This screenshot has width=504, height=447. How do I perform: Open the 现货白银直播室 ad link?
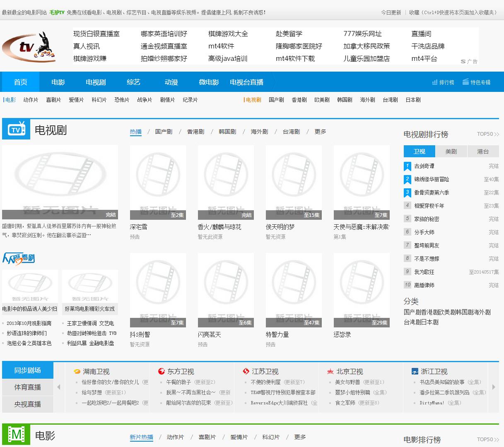(x=96, y=34)
